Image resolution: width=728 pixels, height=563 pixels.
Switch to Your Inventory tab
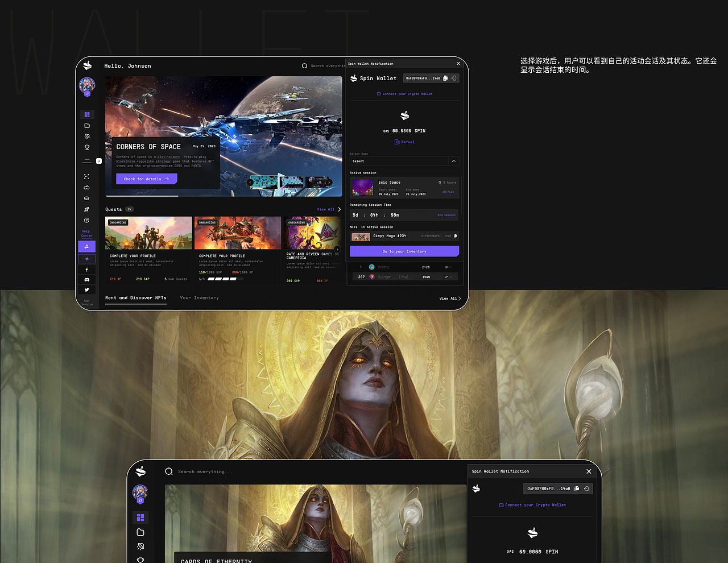click(x=199, y=298)
